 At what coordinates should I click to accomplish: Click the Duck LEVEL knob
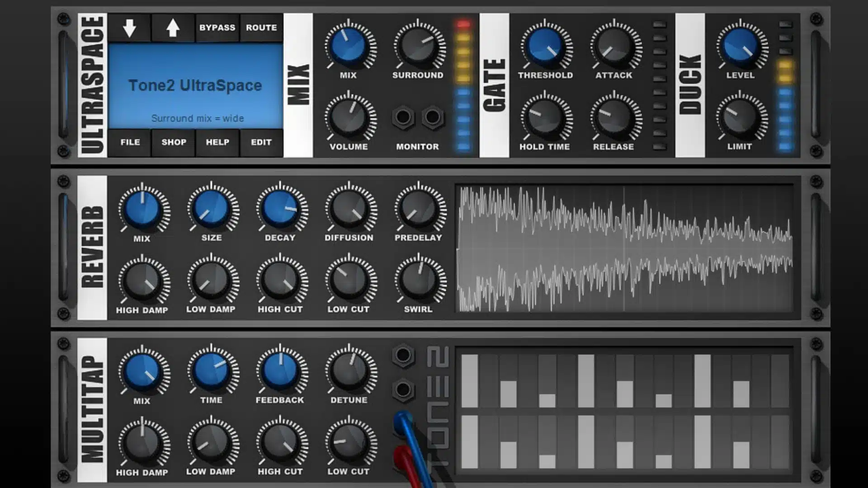click(x=741, y=46)
